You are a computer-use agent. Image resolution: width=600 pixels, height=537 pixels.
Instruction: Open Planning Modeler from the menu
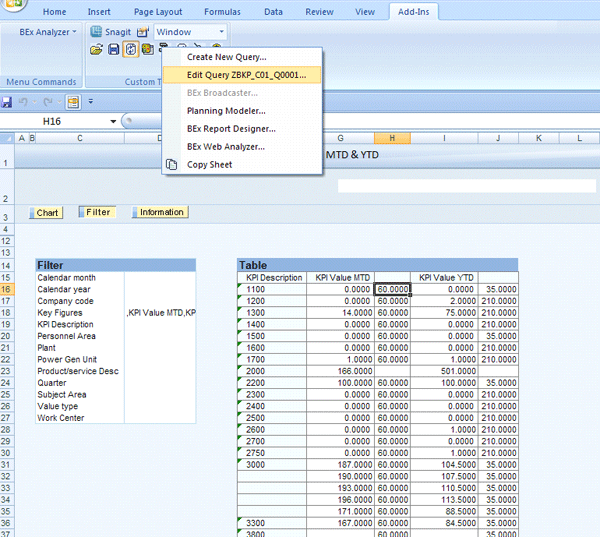226,111
